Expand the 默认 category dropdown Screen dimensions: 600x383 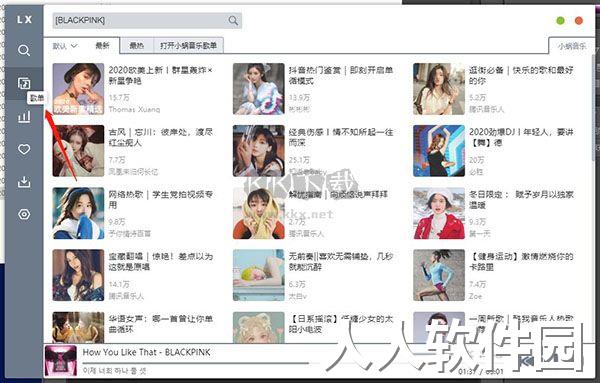pos(65,46)
